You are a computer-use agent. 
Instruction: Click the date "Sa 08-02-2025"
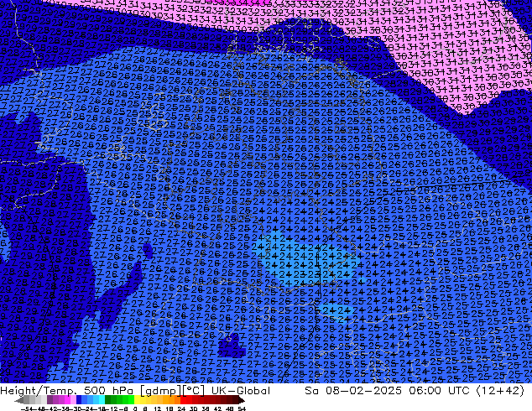pyautogui.click(x=353, y=391)
